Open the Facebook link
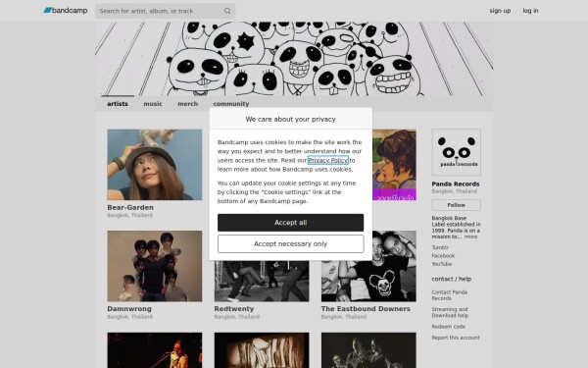This screenshot has width=588, height=368. pyautogui.click(x=443, y=256)
